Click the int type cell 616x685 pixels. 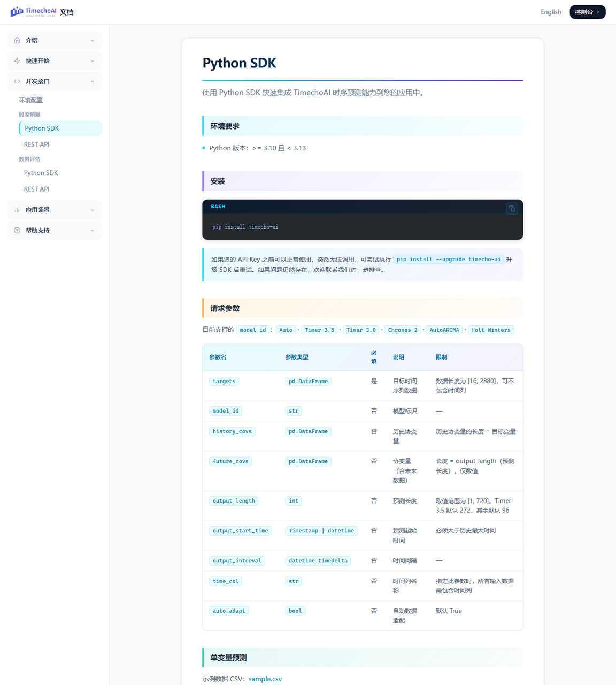(294, 501)
